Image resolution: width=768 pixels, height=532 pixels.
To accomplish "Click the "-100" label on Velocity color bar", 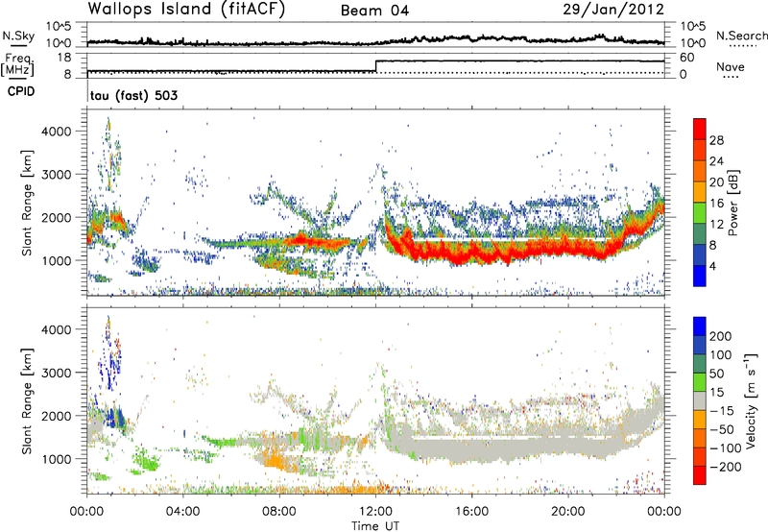I will click(x=725, y=448).
